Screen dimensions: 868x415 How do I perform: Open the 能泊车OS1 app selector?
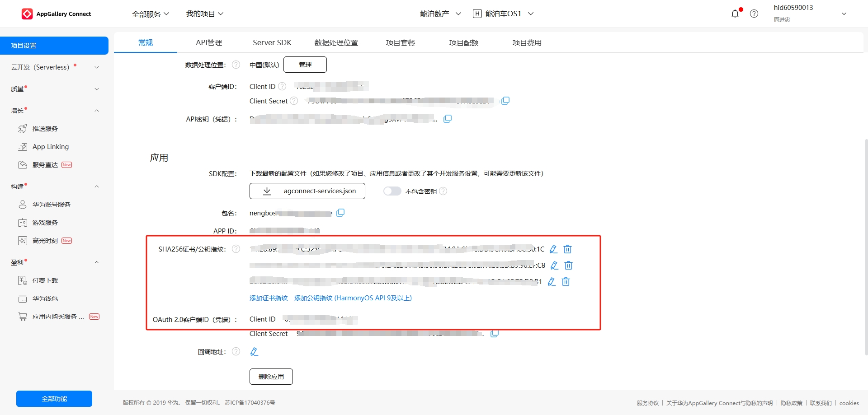coord(503,14)
